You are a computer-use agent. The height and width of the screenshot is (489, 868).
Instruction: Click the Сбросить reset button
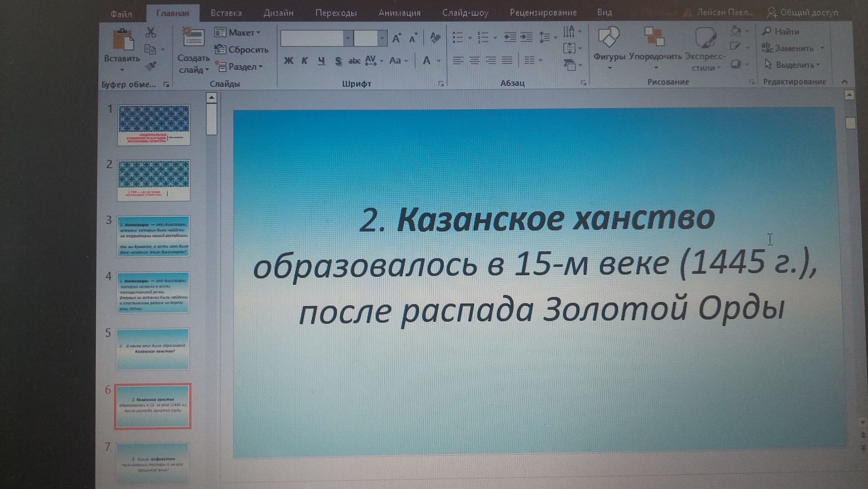point(242,49)
